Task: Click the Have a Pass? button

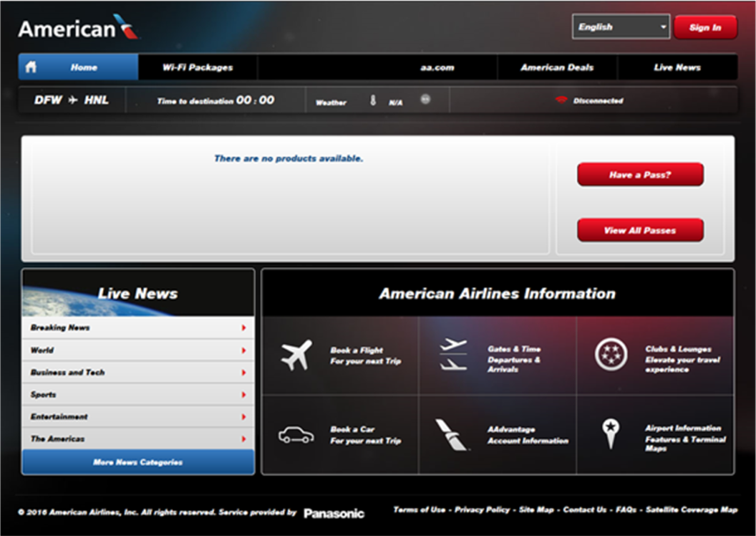Action: tap(640, 175)
